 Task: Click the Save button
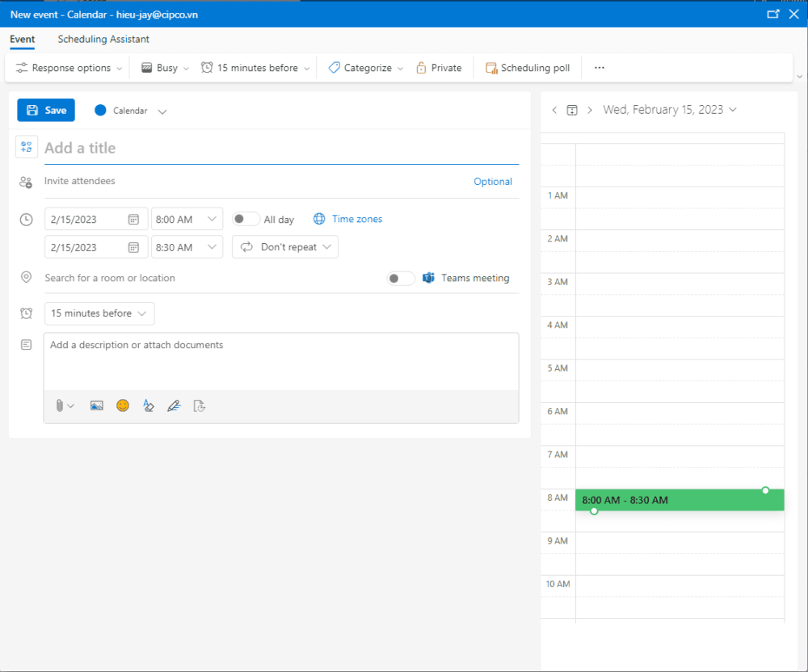pyautogui.click(x=45, y=110)
